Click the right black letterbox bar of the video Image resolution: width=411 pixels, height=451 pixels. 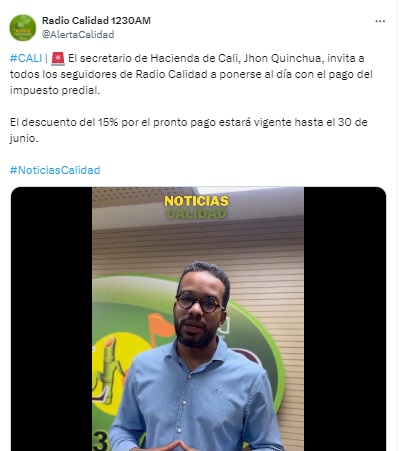point(345,319)
